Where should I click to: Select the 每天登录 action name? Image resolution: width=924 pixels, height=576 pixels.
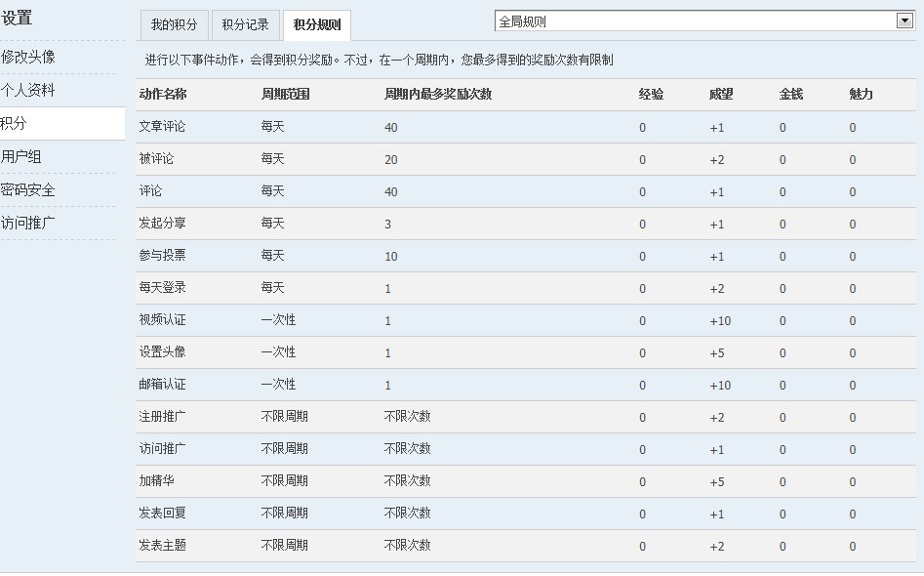click(162, 288)
